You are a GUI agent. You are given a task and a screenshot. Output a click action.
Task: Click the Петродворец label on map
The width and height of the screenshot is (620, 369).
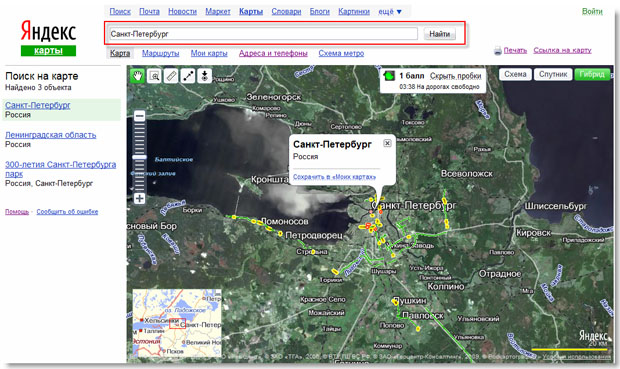point(314,235)
